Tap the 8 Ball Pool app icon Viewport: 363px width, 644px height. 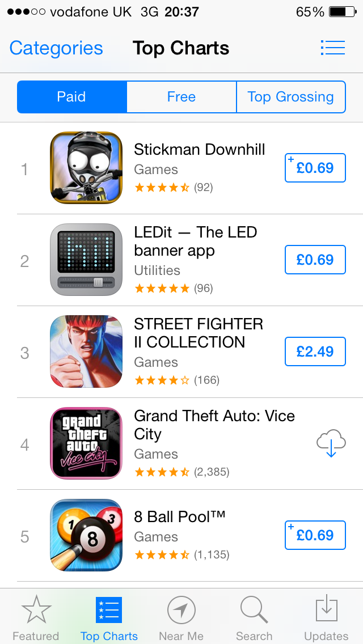click(x=86, y=535)
